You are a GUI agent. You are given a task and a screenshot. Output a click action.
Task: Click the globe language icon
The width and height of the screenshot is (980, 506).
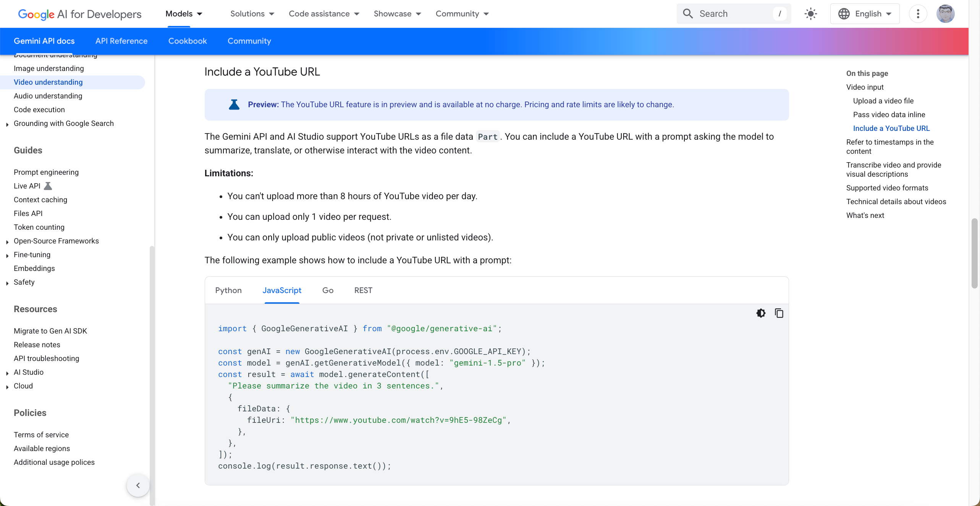coord(844,13)
